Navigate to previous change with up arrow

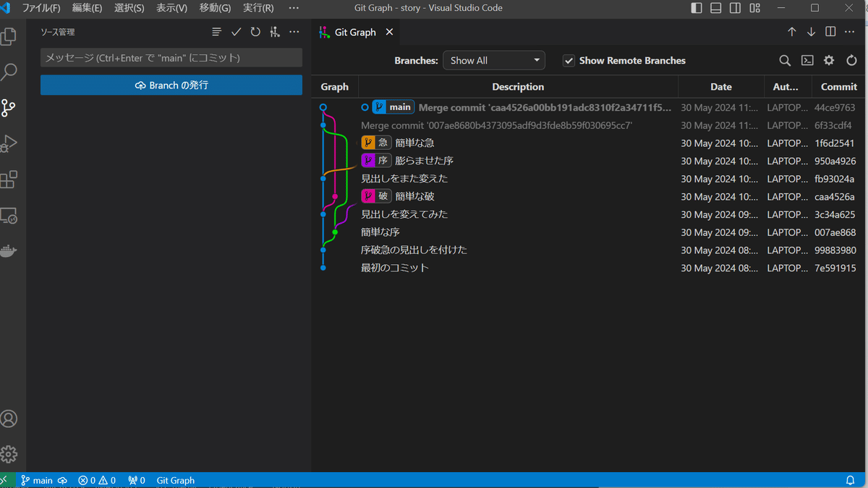click(x=792, y=32)
